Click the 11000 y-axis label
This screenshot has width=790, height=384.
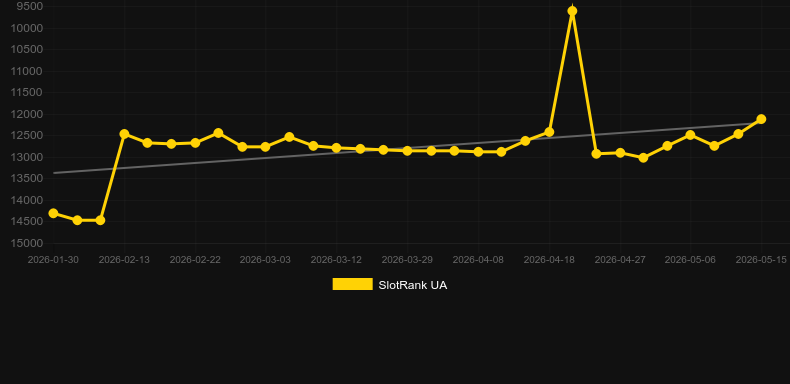click(x=27, y=71)
